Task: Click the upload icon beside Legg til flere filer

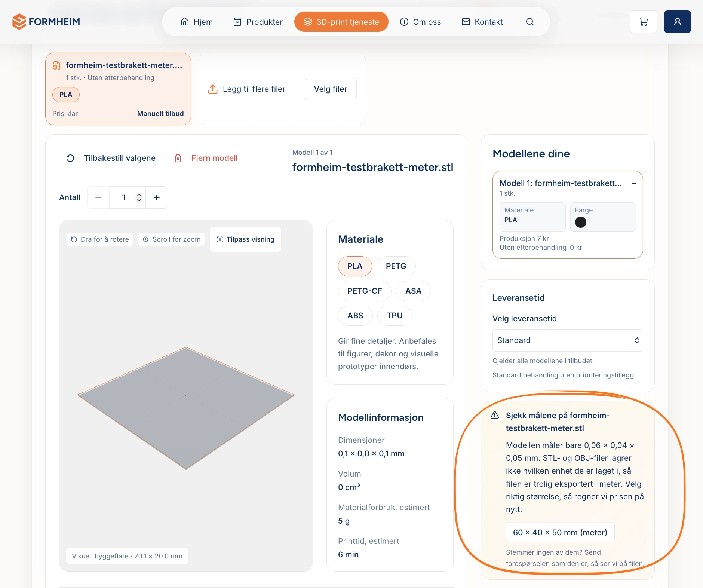Action: (x=213, y=89)
